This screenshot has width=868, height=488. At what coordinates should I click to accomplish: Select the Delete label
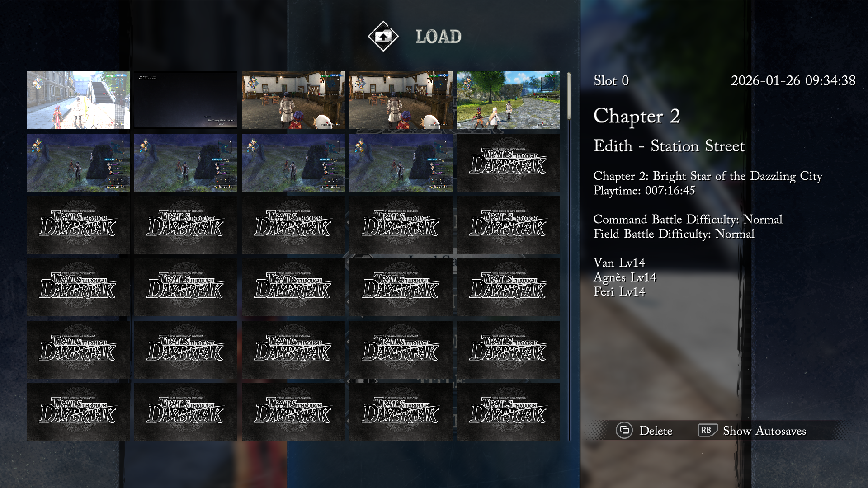pos(656,431)
